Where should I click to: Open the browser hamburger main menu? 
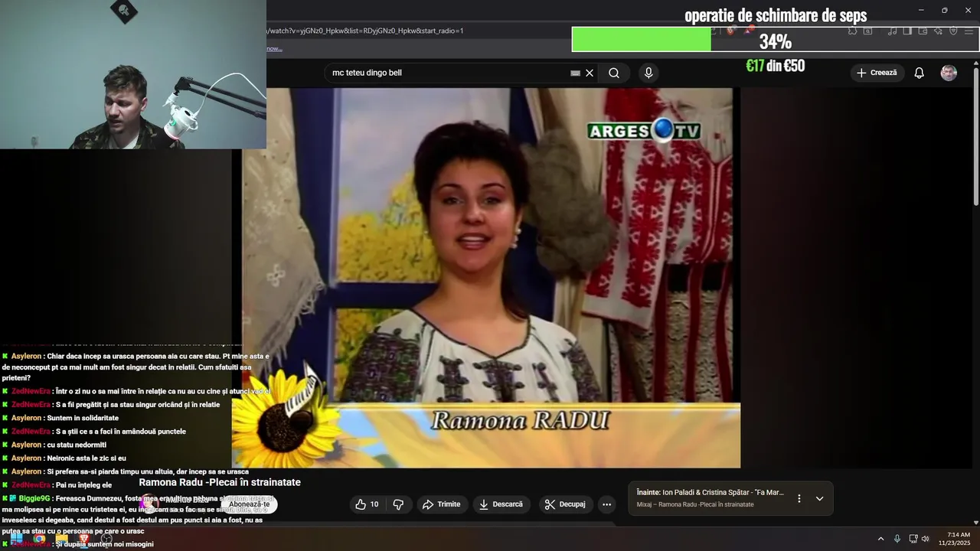969,31
